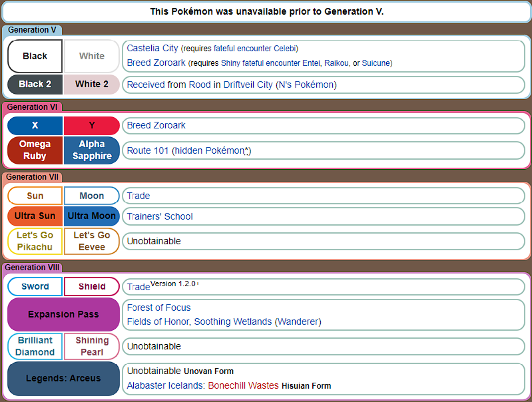Open the Brilliant Diamond version link
The image size is (532, 402).
click(35, 346)
